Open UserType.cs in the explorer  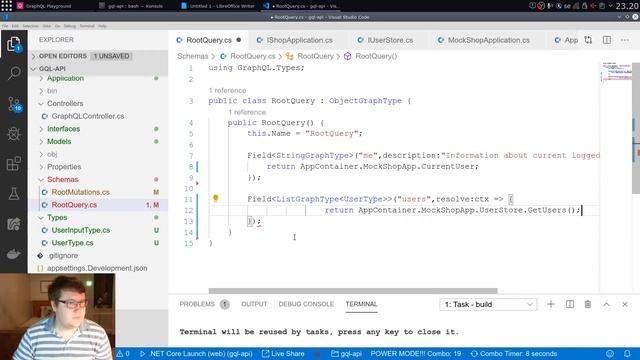[98, 242]
